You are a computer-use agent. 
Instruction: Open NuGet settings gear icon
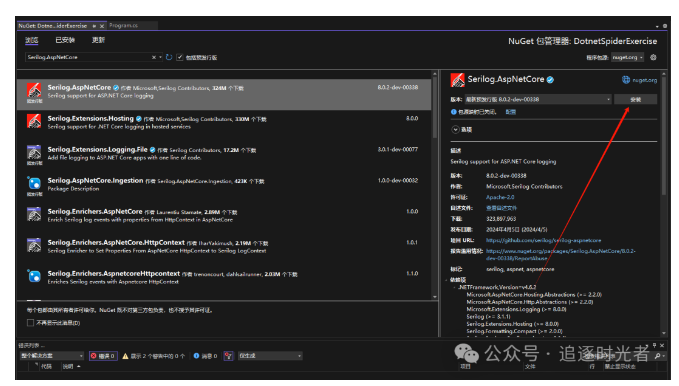[x=653, y=57]
